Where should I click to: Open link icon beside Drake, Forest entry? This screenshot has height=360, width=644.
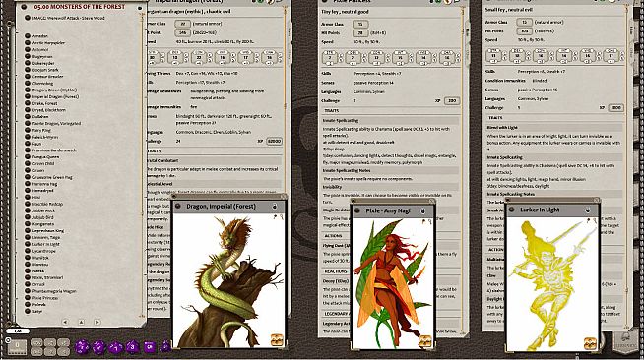pyautogui.click(x=28, y=103)
